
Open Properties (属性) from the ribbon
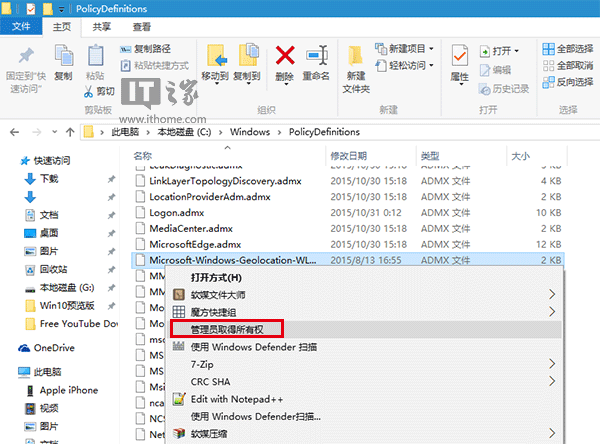[x=460, y=60]
